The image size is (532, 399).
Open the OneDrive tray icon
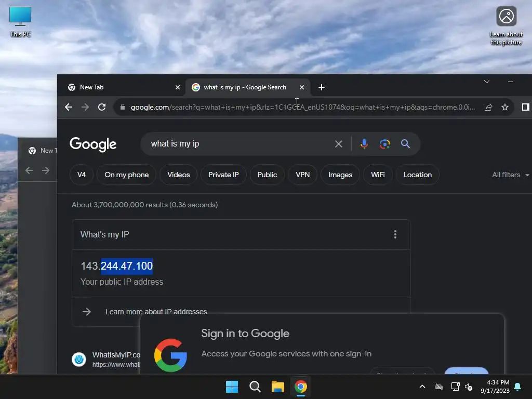(x=439, y=387)
